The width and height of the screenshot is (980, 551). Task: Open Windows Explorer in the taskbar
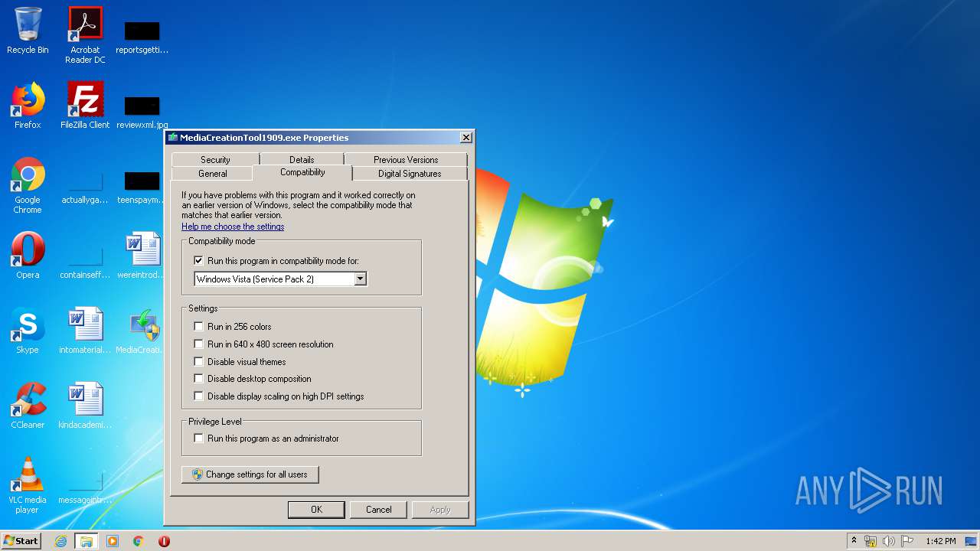pos(87,541)
